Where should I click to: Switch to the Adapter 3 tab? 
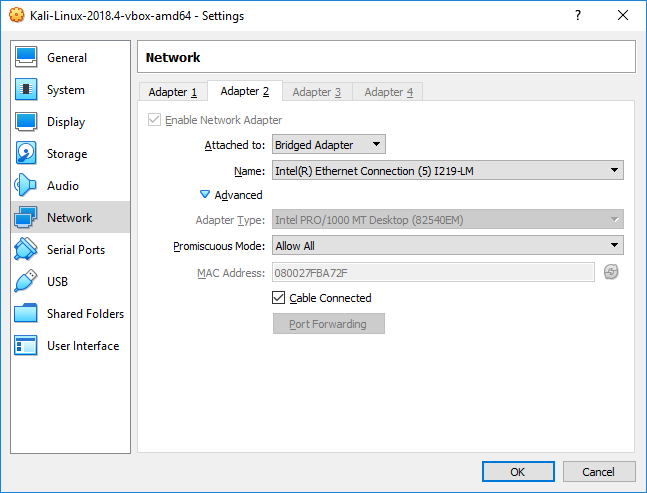pos(317,92)
